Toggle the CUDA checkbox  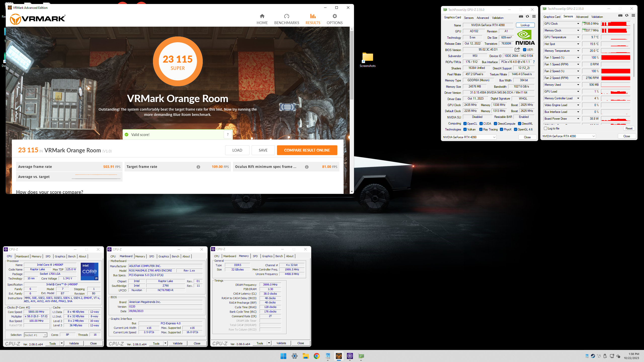point(481,124)
